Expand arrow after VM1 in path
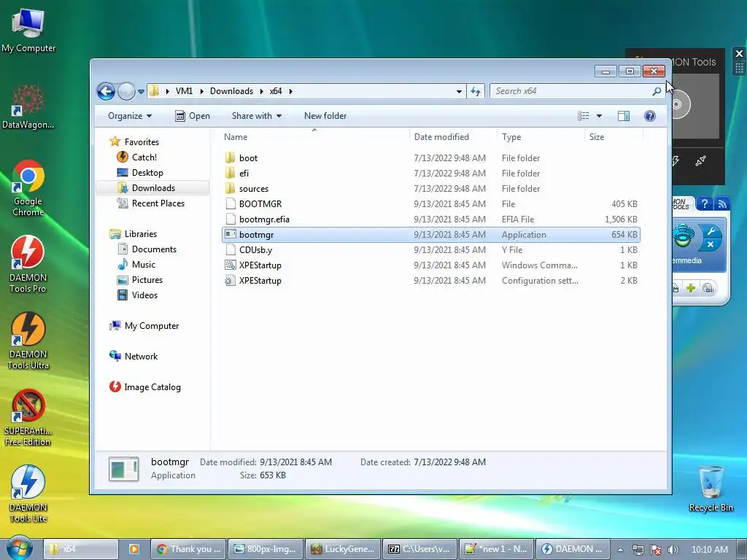This screenshot has width=747, height=560. (x=201, y=91)
